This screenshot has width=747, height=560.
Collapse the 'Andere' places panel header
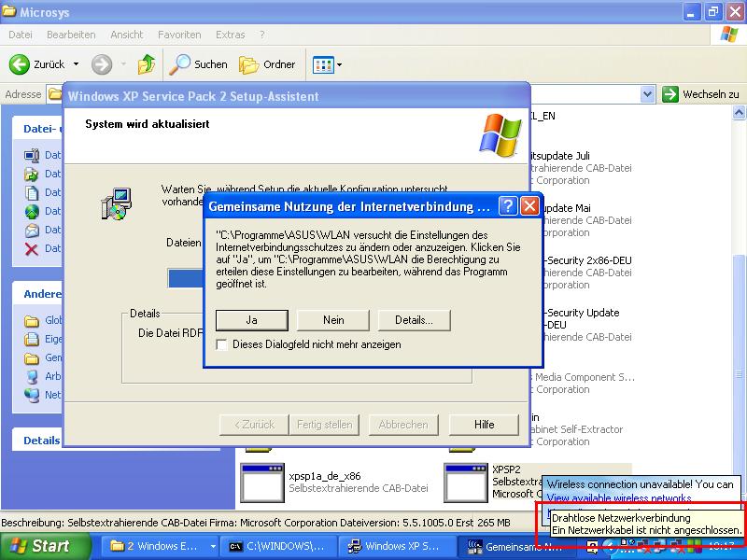(39, 294)
